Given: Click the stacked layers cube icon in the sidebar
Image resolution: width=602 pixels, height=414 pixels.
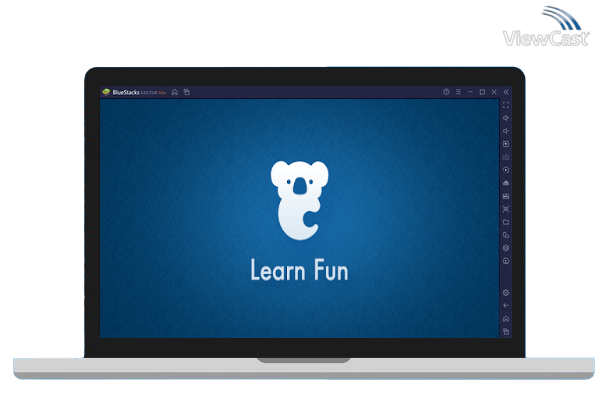Looking at the screenshot, I should click(506, 248).
